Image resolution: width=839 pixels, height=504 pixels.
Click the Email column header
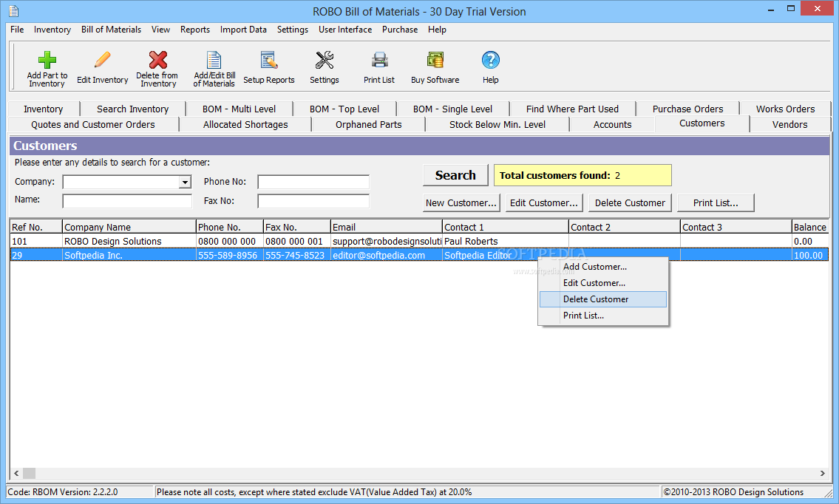tap(387, 227)
